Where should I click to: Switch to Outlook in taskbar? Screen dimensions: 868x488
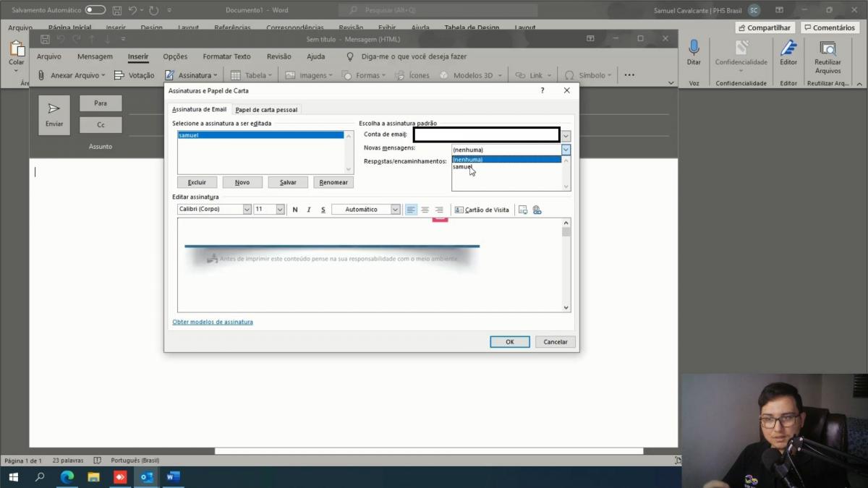(x=146, y=477)
